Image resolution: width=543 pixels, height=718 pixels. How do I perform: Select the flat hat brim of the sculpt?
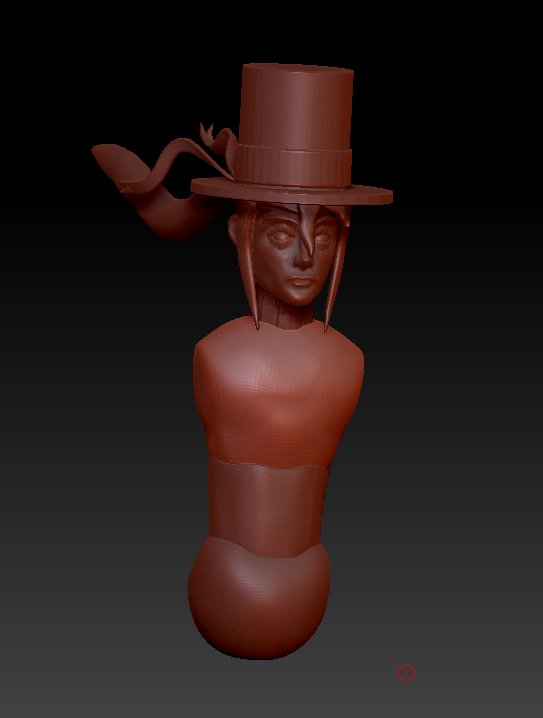tap(292, 192)
